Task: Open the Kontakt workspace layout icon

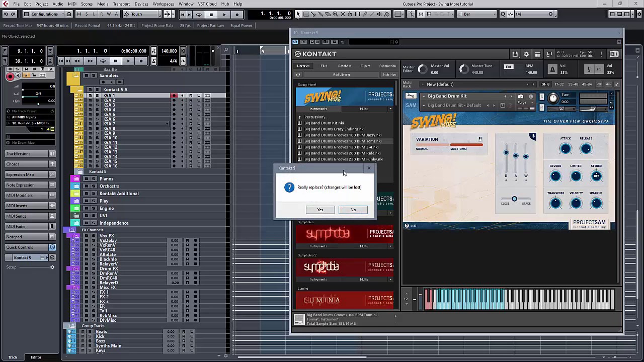Action: pyautogui.click(x=538, y=54)
